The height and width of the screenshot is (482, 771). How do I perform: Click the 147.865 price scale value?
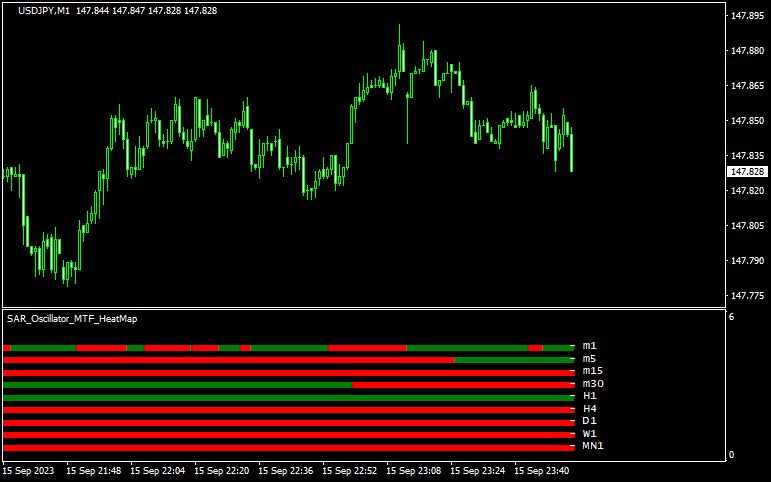[x=747, y=86]
